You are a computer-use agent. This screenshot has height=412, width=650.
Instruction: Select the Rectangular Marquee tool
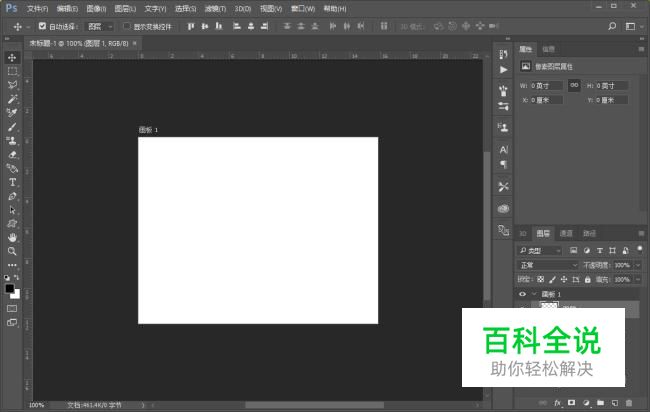(x=13, y=71)
